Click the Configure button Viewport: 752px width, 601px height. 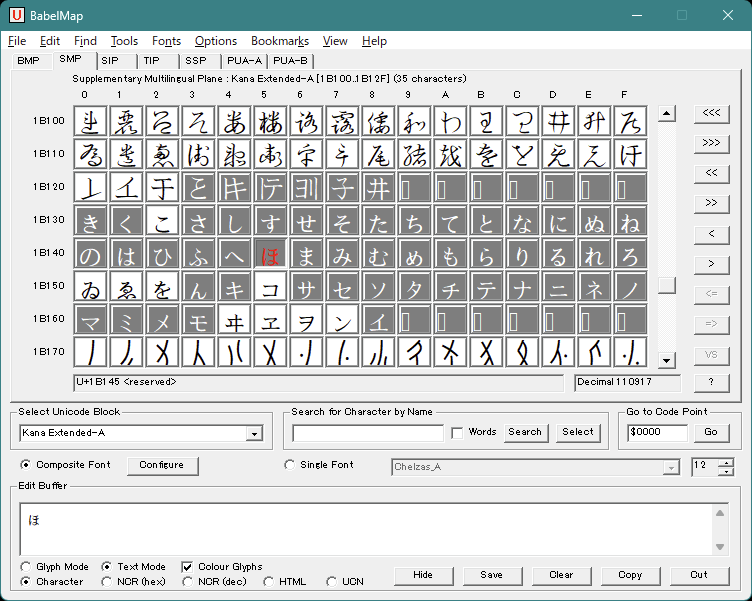pos(163,465)
